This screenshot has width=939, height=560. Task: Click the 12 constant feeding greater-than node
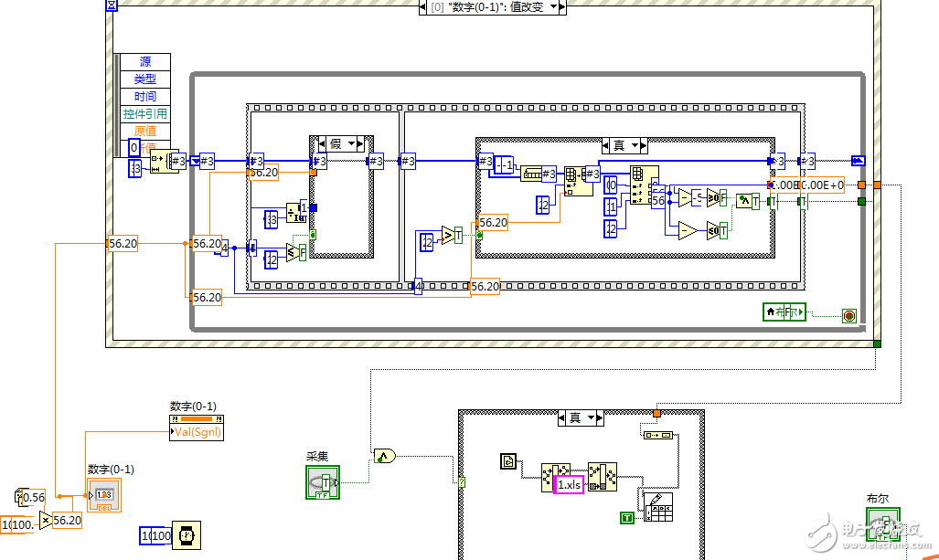pos(426,242)
